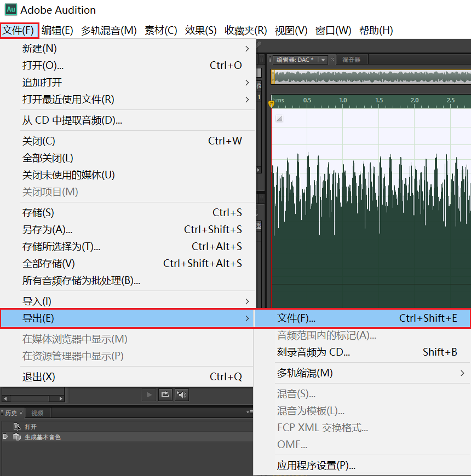The width and height of the screenshot is (471, 476).
Task: Select 文件(F)... in export submenu
Action: click(x=362, y=318)
